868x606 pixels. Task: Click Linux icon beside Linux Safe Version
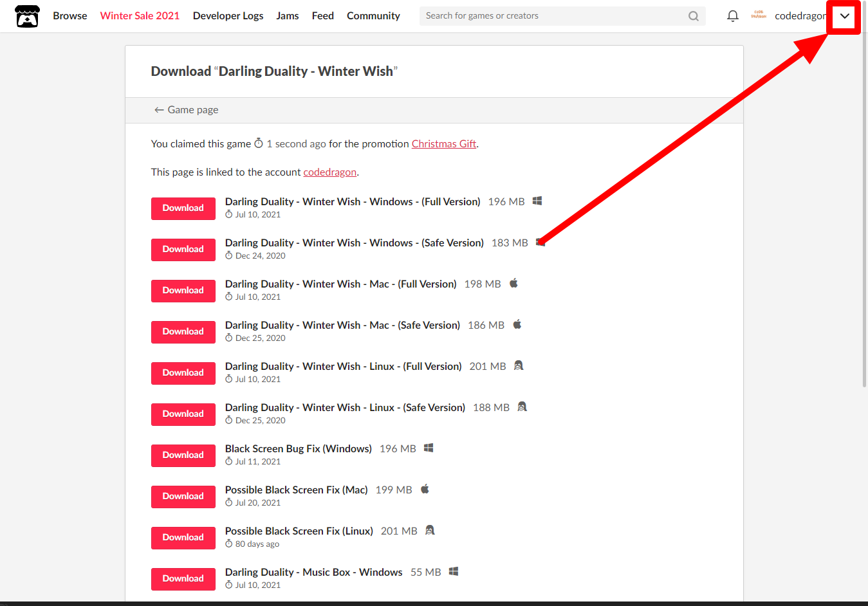[522, 407]
